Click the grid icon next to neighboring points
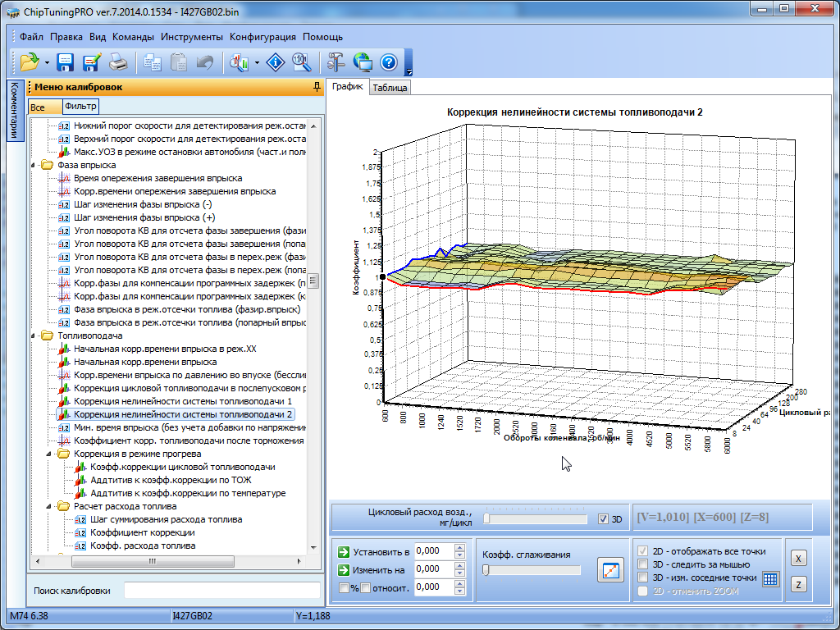 [x=770, y=578]
